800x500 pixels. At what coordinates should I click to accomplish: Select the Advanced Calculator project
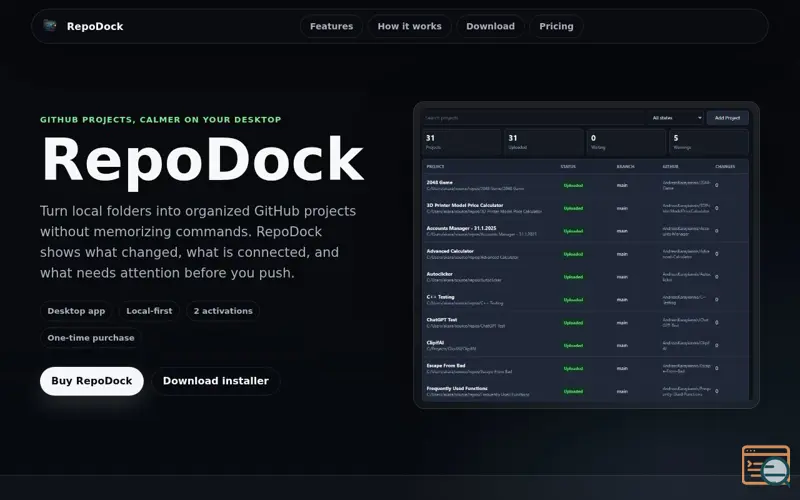tap(585, 254)
